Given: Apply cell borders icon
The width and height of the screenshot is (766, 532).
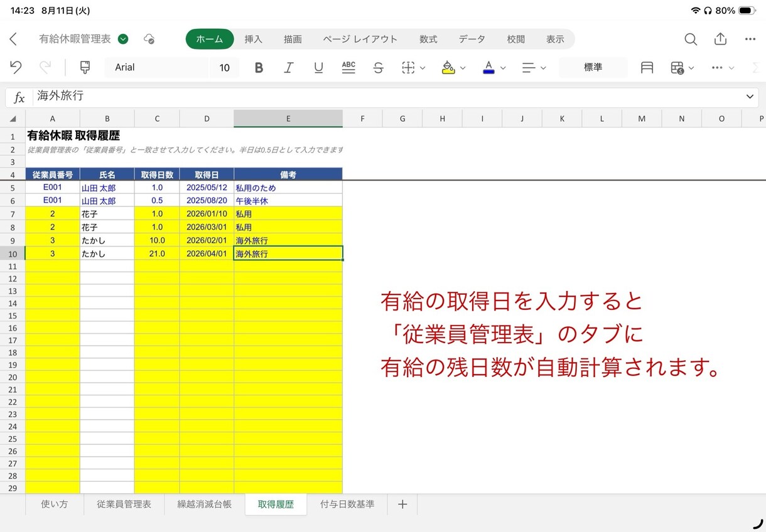Looking at the screenshot, I should 408,68.
